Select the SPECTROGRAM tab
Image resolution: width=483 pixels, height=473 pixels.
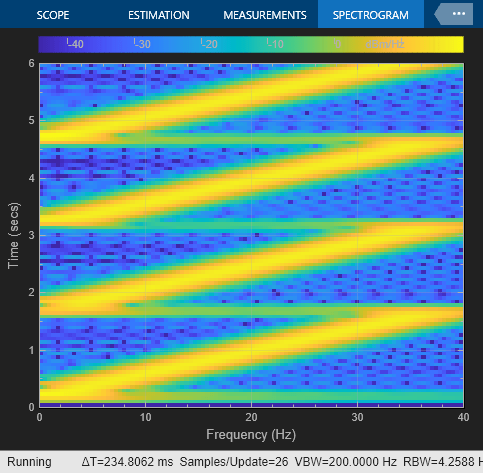tap(371, 15)
